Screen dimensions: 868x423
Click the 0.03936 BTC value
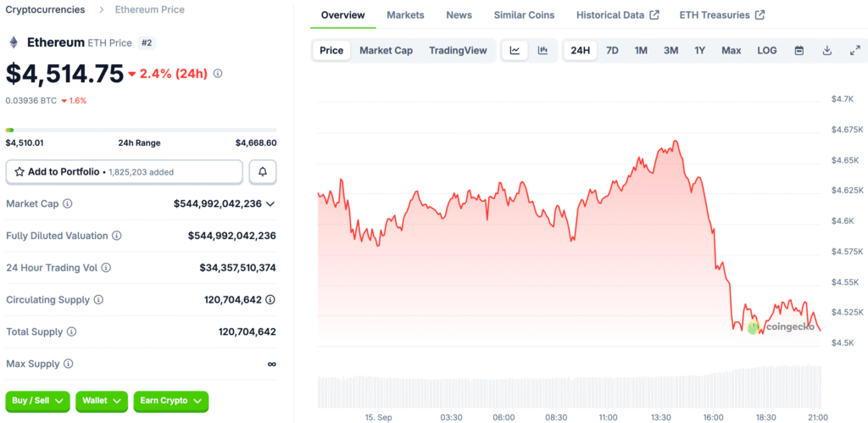(x=31, y=101)
